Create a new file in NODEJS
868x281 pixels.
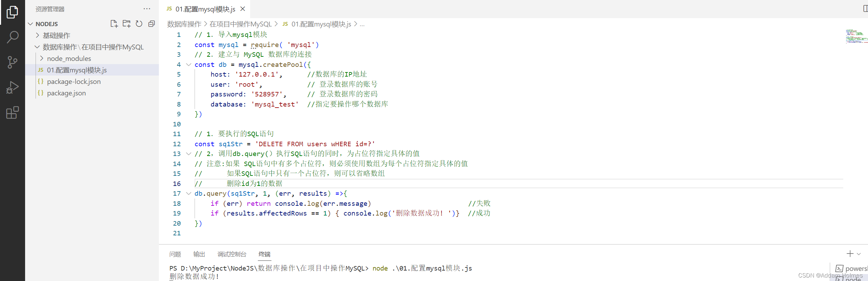[114, 24]
